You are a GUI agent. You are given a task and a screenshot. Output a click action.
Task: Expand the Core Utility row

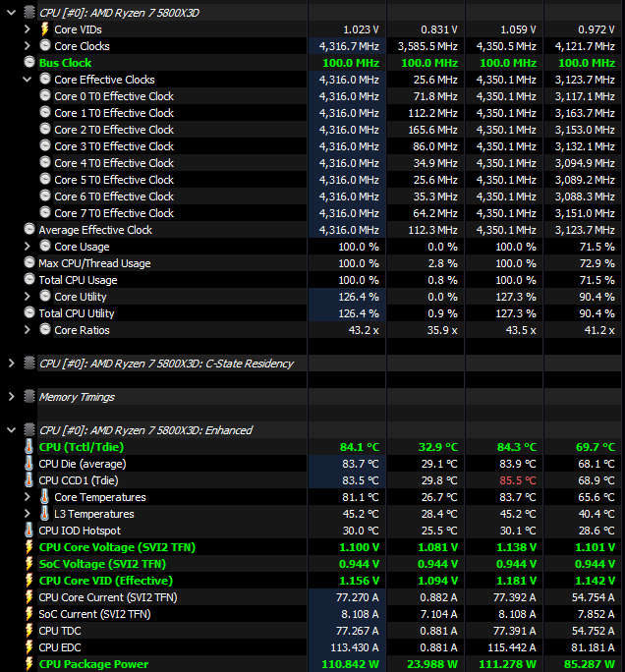tap(27, 297)
